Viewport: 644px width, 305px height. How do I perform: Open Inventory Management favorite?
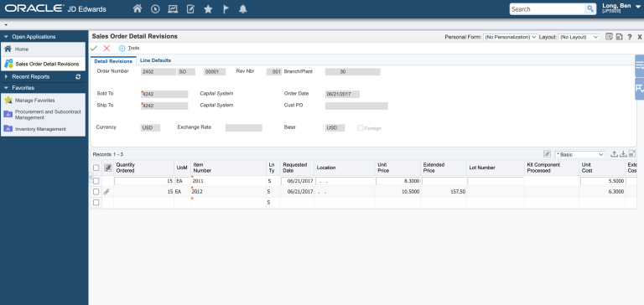point(40,129)
